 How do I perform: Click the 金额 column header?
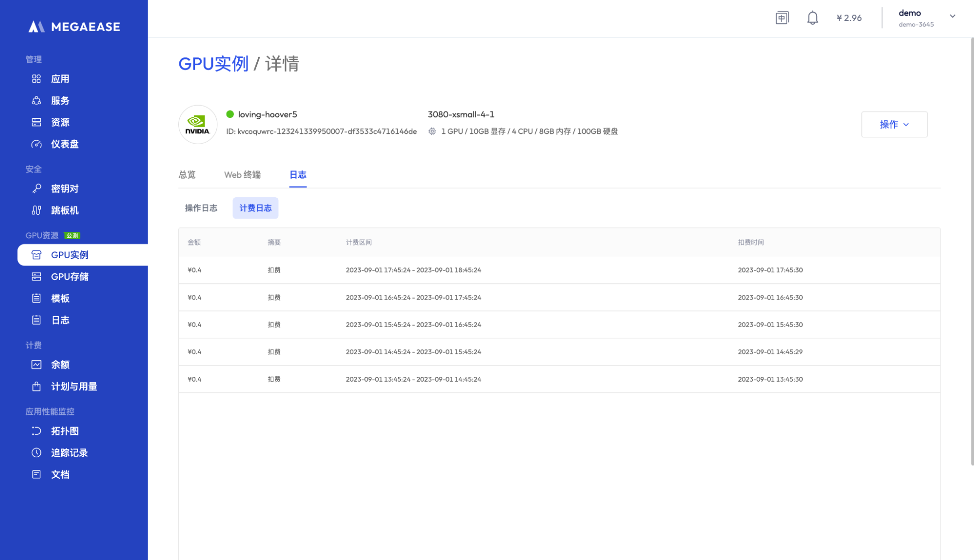pos(194,242)
